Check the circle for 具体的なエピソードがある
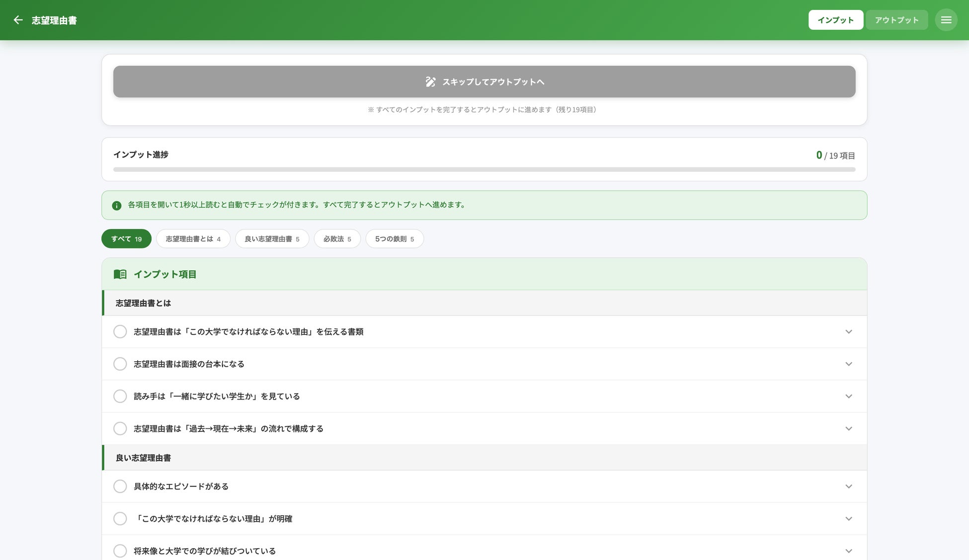This screenshot has height=560, width=969. [120, 486]
